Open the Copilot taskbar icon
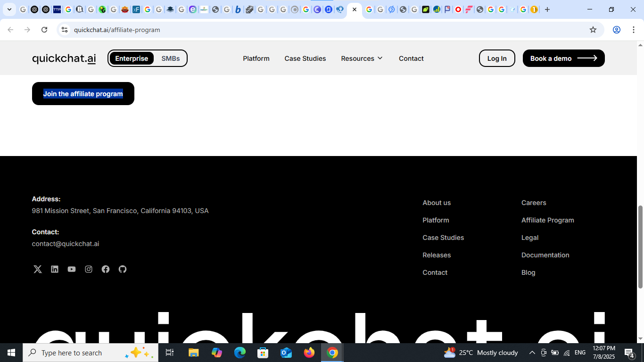The height and width of the screenshot is (362, 644). [217, 353]
